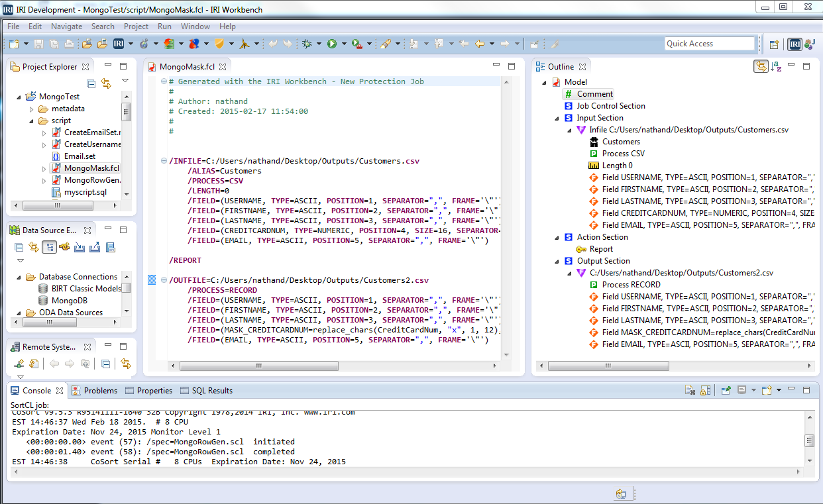Click the Open Console icon
Viewport: 823px width, 504px height.
click(x=767, y=391)
